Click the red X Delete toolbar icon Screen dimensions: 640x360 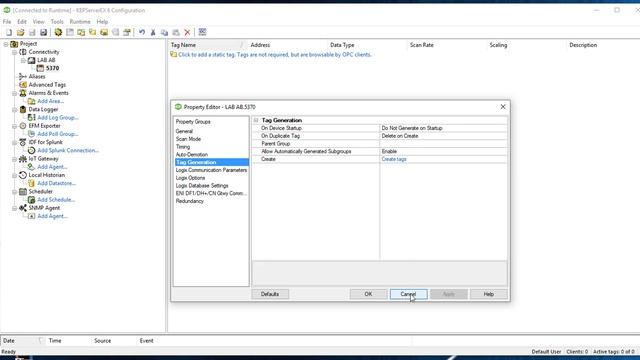(x=187, y=32)
